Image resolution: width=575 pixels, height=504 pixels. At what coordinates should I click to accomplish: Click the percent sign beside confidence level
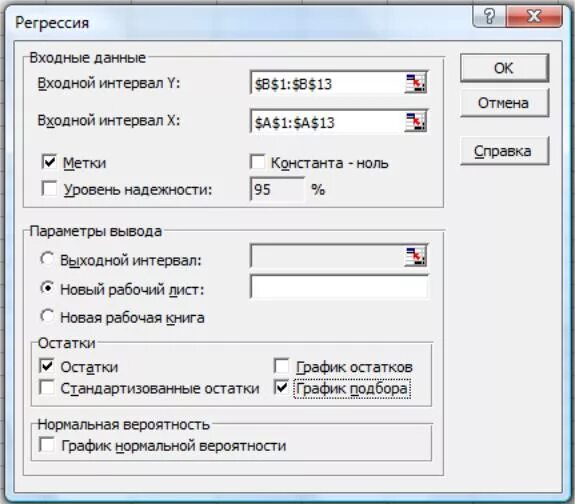point(318,190)
